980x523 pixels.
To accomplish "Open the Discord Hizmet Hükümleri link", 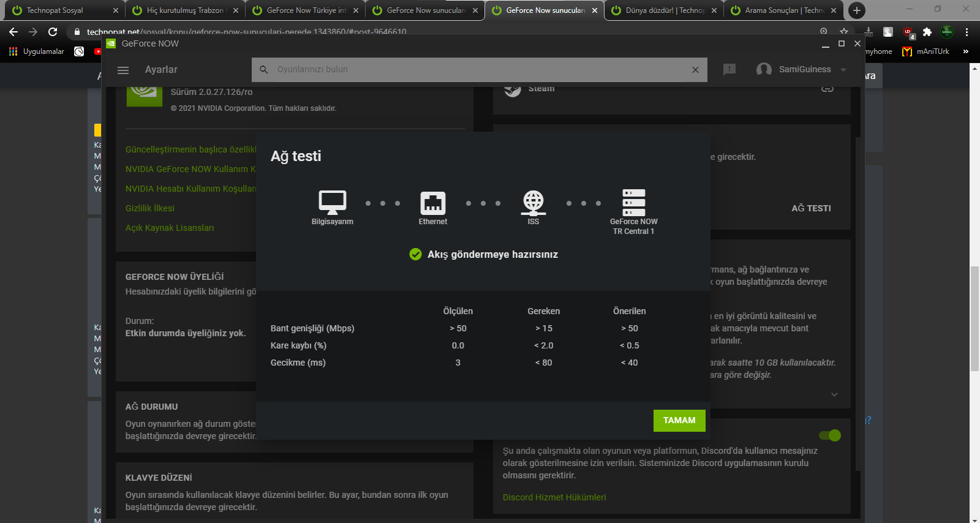I will pos(554,497).
